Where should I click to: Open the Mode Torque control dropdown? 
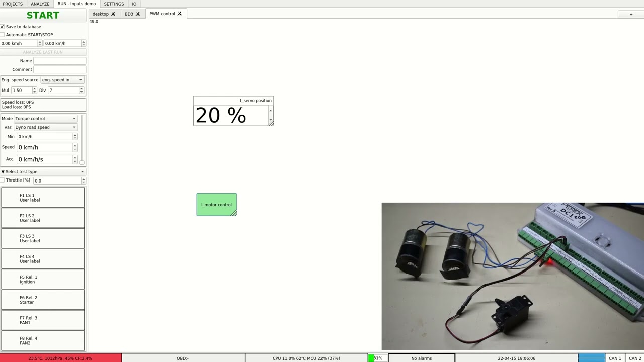tap(46, 119)
